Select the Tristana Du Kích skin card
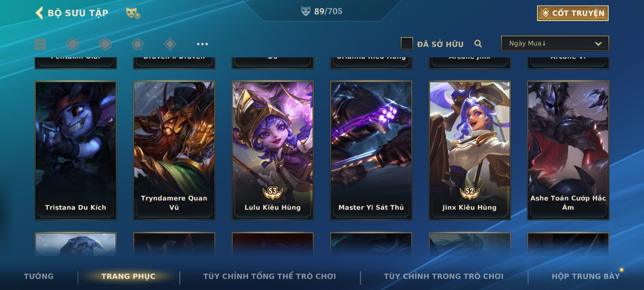This screenshot has width=644, height=290. (x=76, y=150)
